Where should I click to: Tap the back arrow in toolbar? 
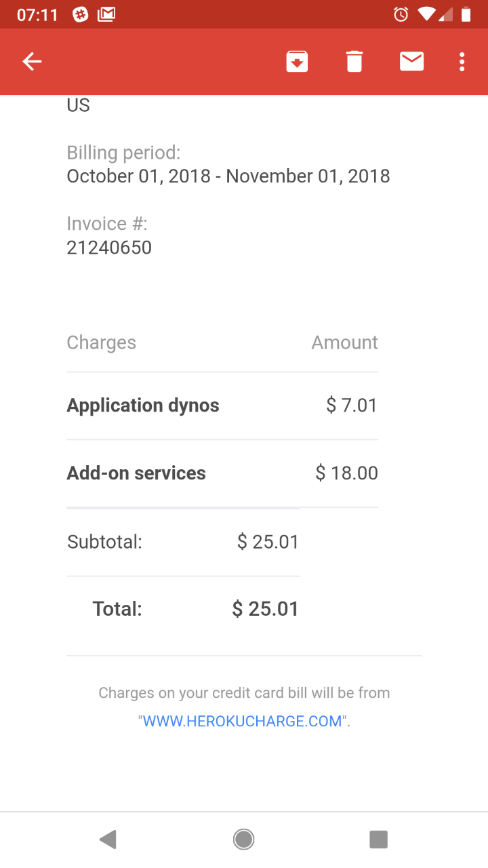pos(32,62)
